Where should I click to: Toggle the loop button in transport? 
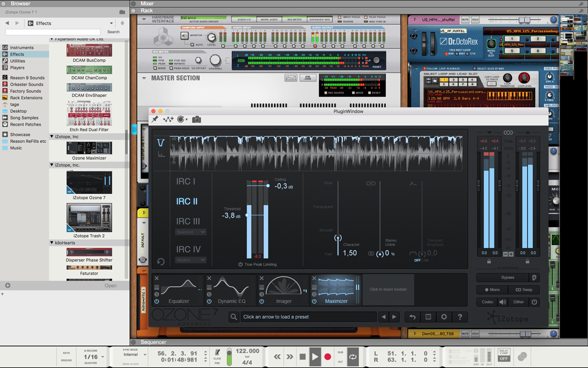click(x=353, y=357)
